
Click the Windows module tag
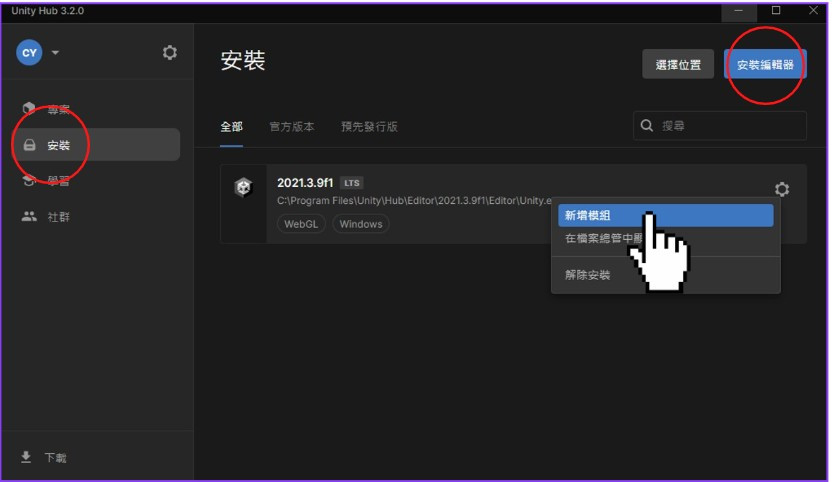[x=361, y=224]
